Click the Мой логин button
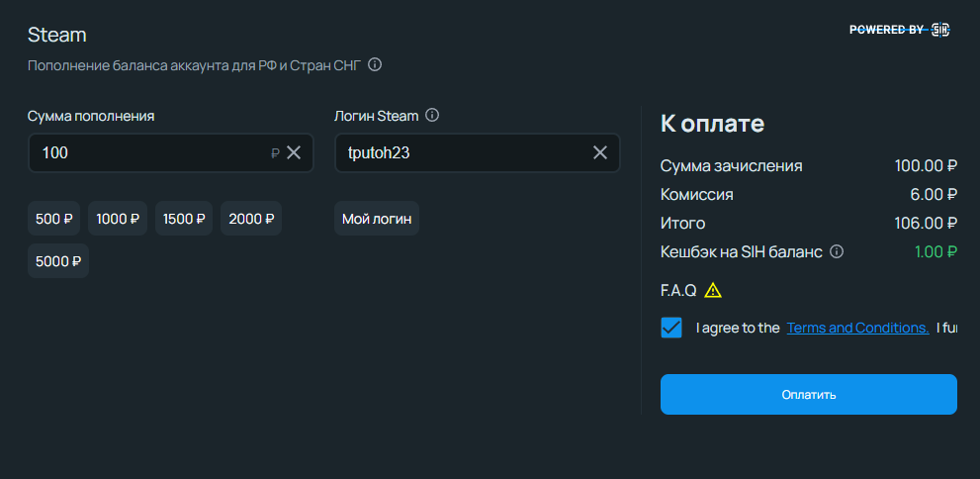 coord(377,219)
